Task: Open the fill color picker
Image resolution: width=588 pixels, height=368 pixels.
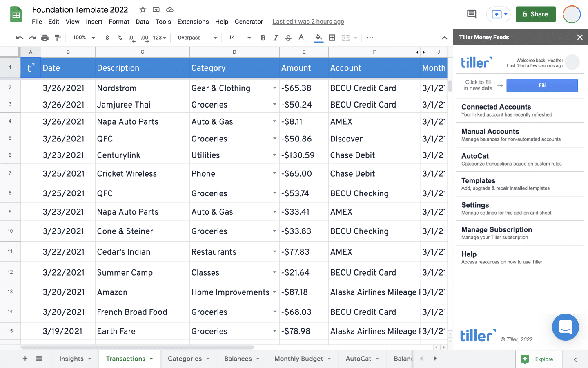Action: coord(318,38)
